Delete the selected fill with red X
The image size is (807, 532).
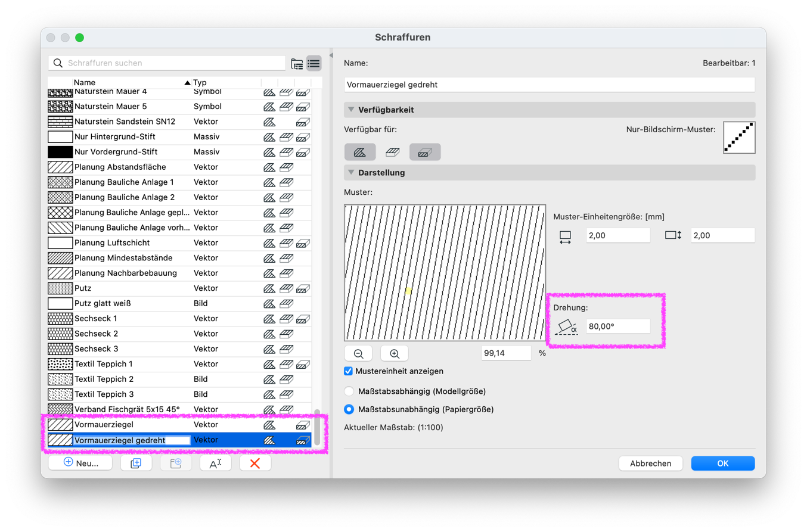click(x=255, y=463)
